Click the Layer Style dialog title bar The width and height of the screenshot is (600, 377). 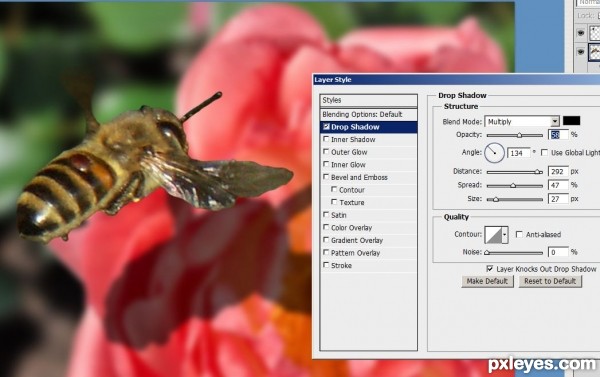(x=456, y=80)
